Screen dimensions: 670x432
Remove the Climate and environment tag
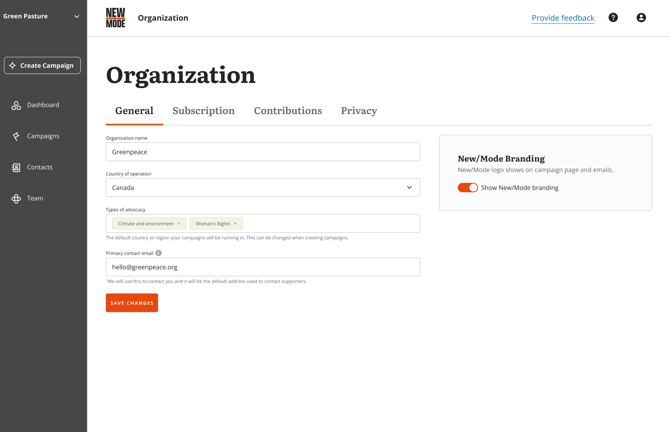tap(179, 224)
